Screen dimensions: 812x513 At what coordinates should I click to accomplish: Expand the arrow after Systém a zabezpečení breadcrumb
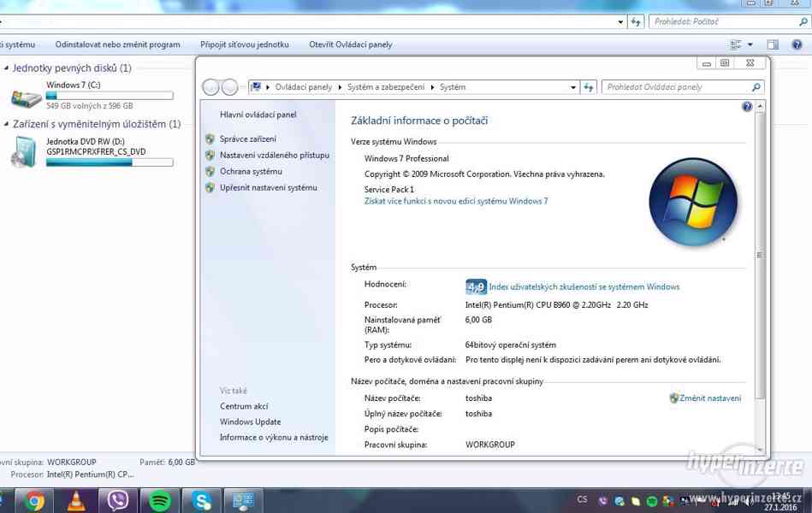point(432,87)
